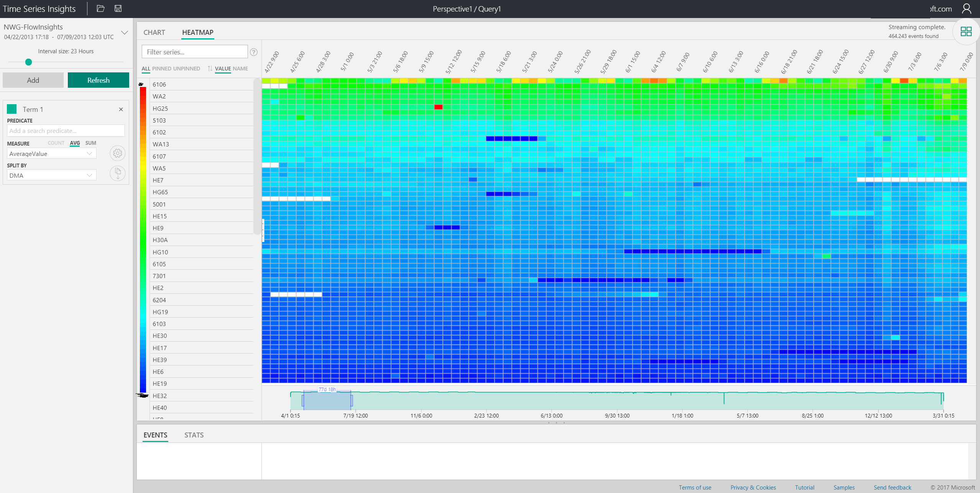The width and height of the screenshot is (980, 493).
Task: Select series row 7301
Action: 201,276
